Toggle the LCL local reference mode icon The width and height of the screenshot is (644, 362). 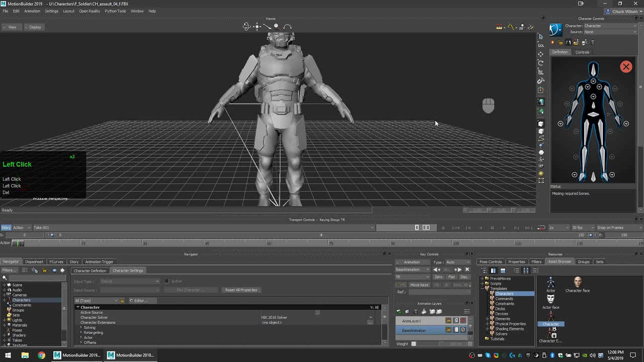[541, 45]
